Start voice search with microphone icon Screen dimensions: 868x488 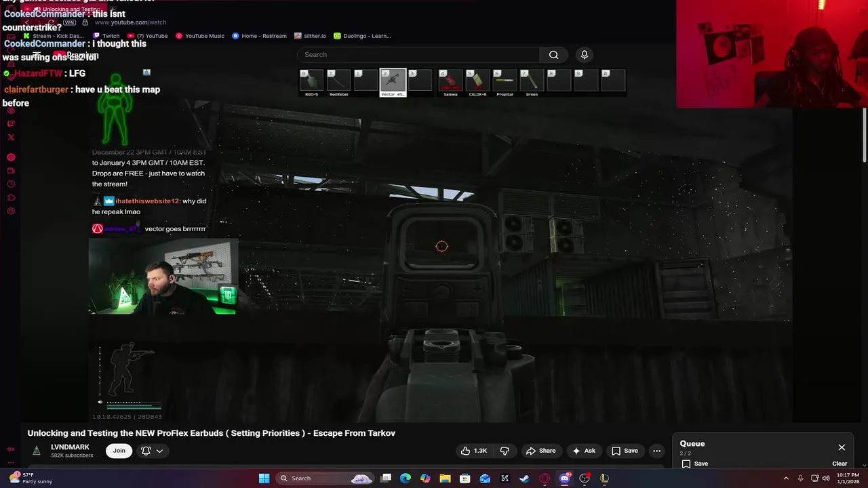[585, 55]
